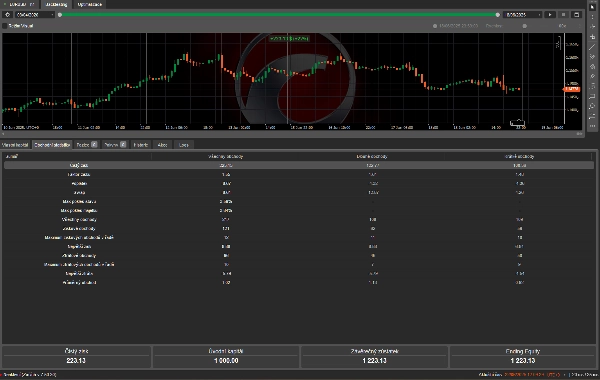
Task: Click the Čistý zisk value 223.13
Action: click(x=76, y=360)
